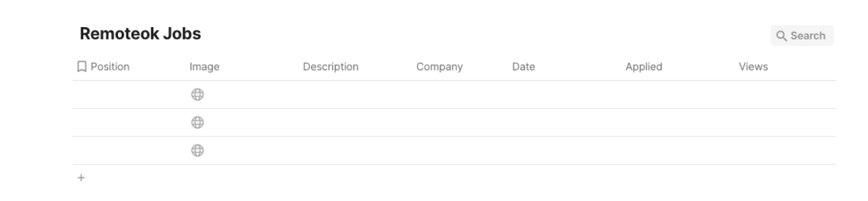Click the globe icon in first row
Image resolution: width=868 pixels, height=201 pixels.
tap(197, 95)
